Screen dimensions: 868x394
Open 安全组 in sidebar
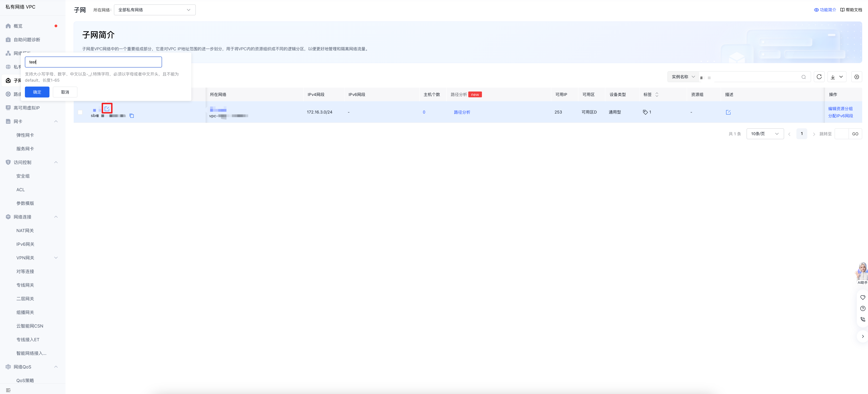(23, 176)
